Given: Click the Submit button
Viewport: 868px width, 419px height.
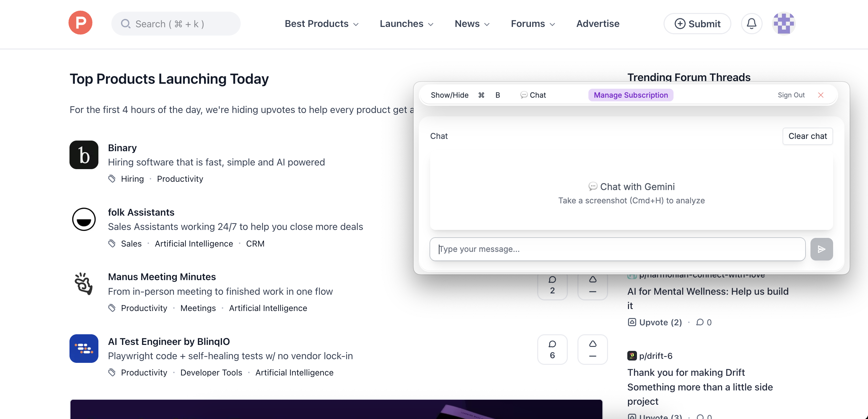Looking at the screenshot, I should pos(697,24).
